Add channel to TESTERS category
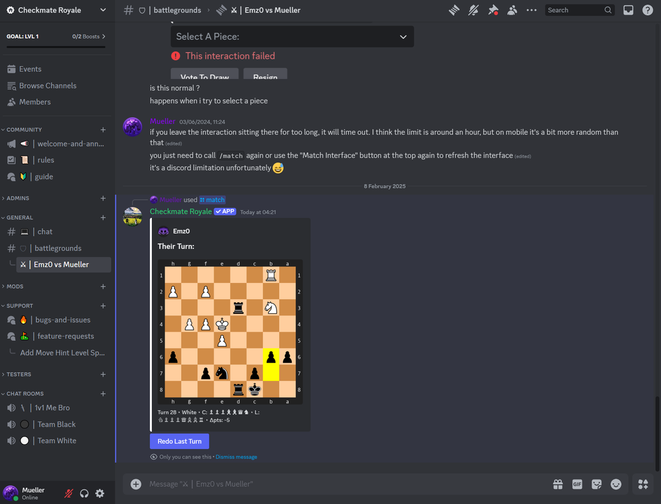This screenshot has width=661, height=504. click(103, 374)
